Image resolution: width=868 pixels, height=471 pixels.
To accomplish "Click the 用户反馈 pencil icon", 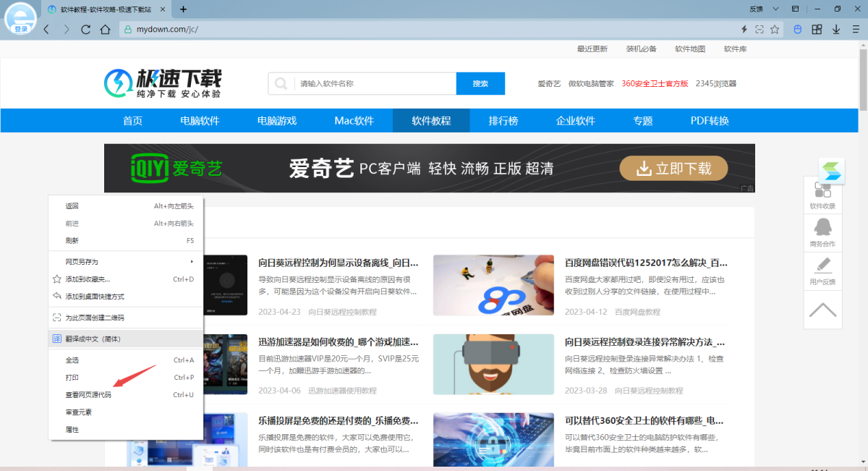I will (x=823, y=271).
